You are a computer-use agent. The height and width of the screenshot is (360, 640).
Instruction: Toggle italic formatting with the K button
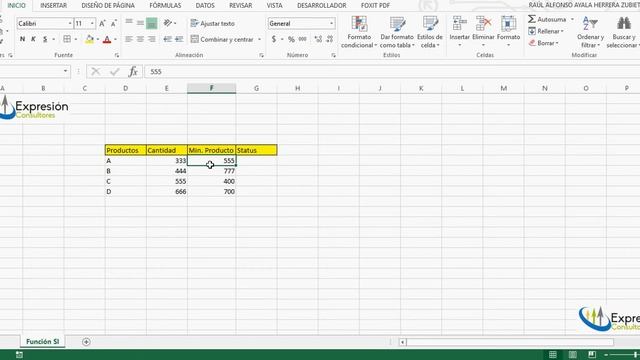click(33, 39)
